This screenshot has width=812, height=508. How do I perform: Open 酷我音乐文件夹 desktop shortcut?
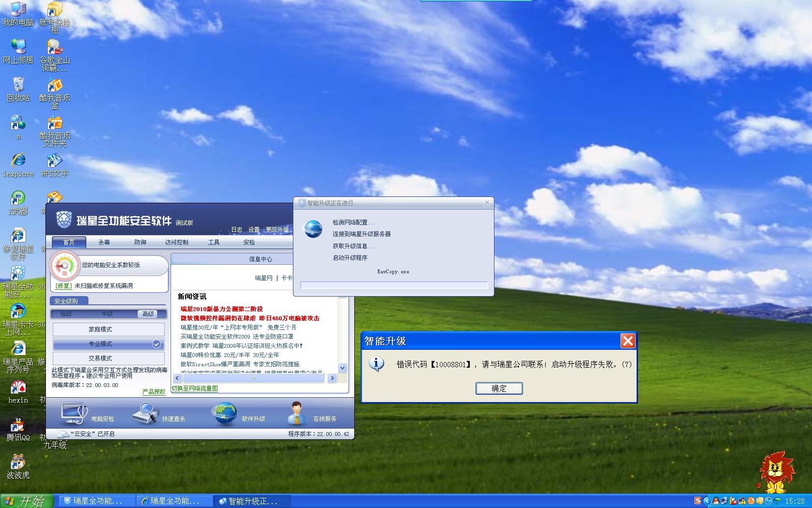(x=55, y=131)
